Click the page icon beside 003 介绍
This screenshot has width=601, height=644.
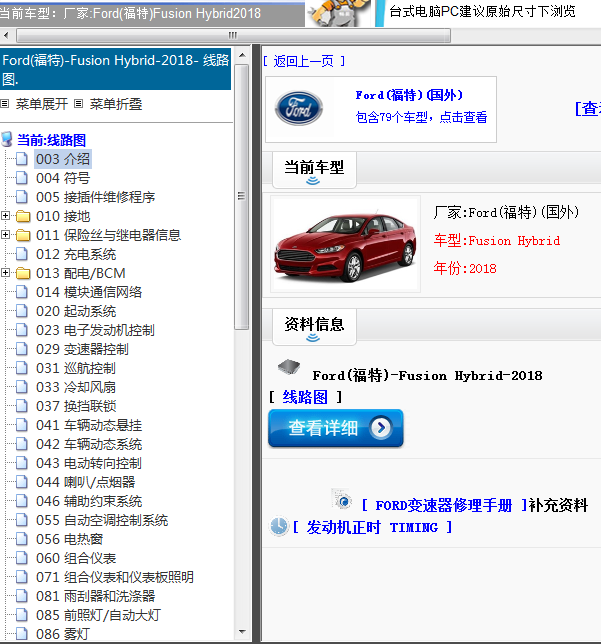tap(22, 159)
